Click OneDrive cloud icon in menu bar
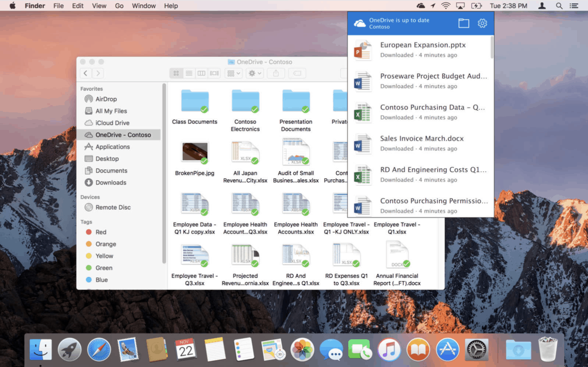This screenshot has width=588, height=367. 421,6
